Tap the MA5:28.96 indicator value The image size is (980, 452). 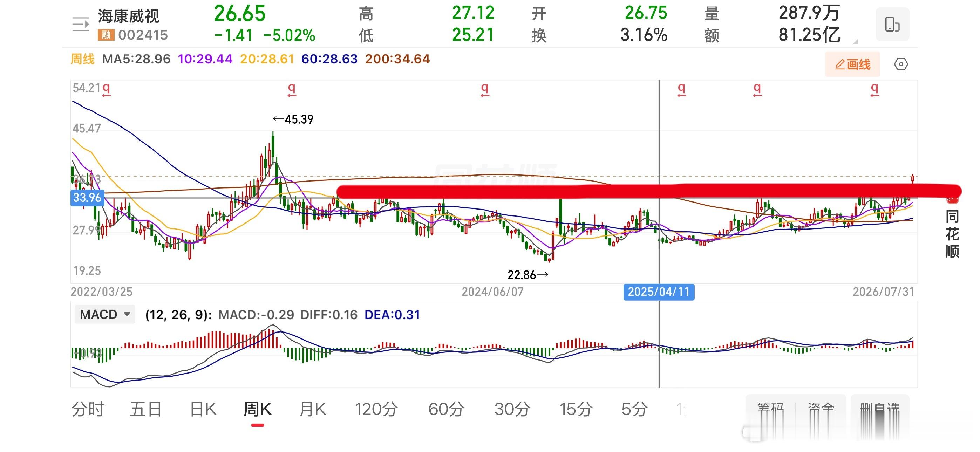click(x=137, y=59)
